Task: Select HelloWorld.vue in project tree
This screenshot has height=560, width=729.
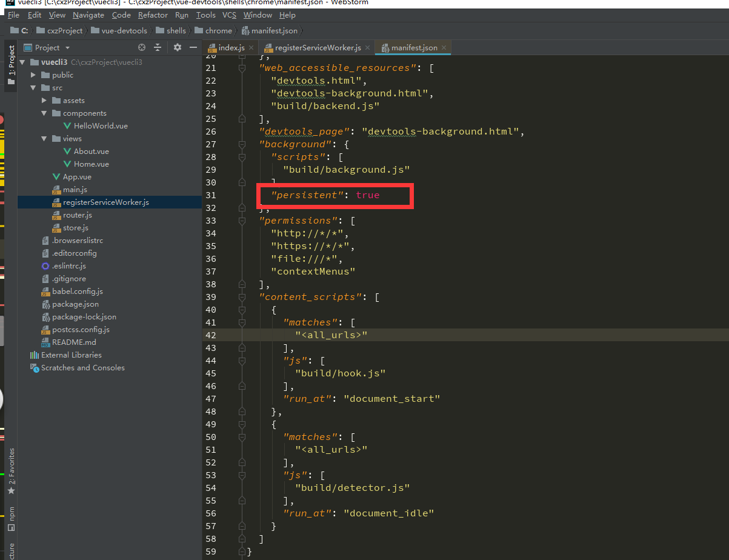Action: pos(101,126)
